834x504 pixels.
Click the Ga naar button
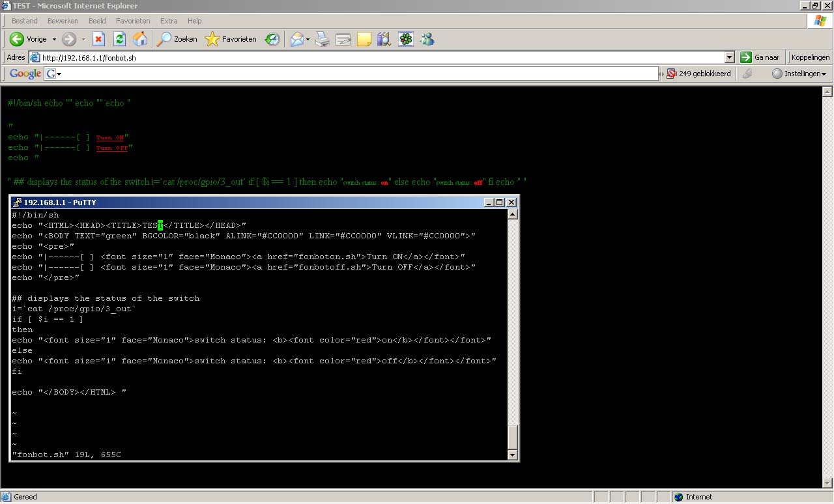pos(761,57)
